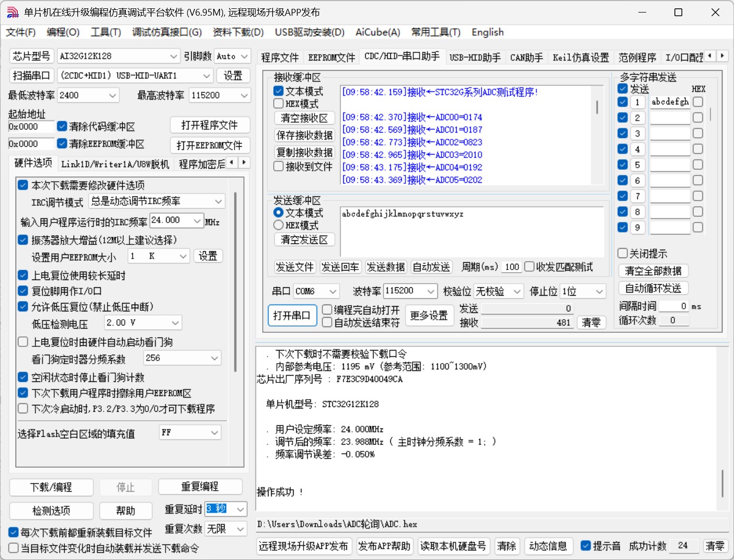734x560 pixels.
Task: Switch to the USB-HID助手 tab
Action: coord(474,57)
